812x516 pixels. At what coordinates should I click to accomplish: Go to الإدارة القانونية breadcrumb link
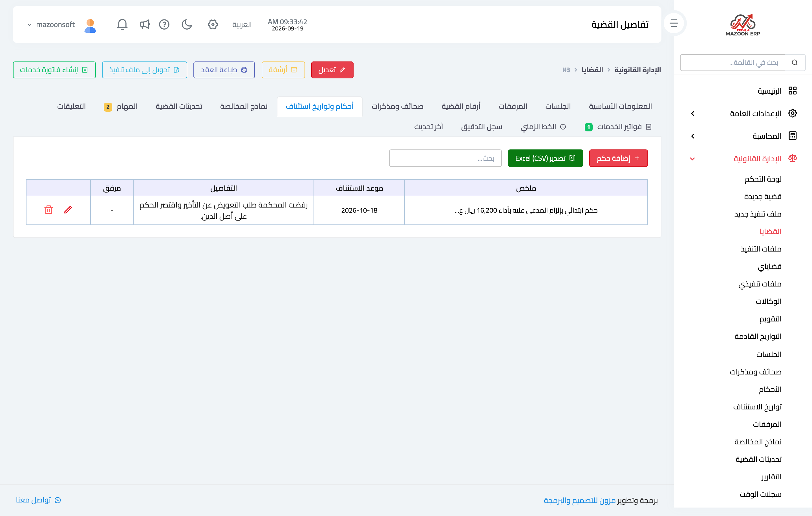point(637,70)
